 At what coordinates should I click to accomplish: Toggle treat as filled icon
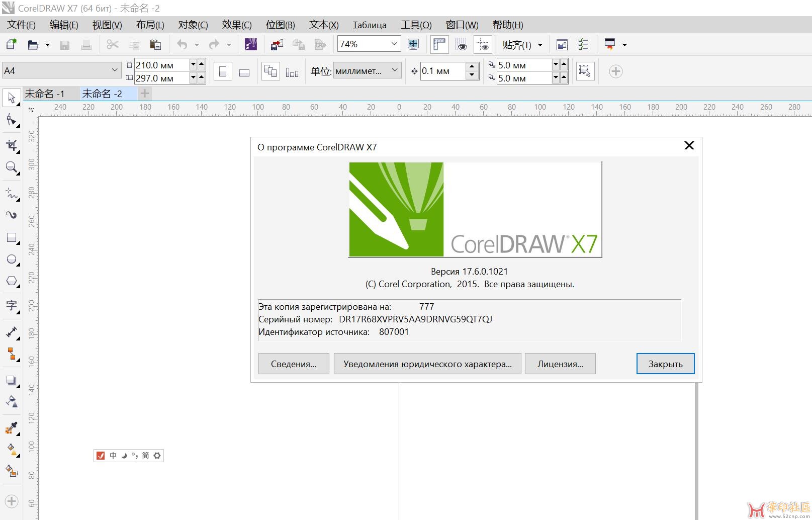point(584,71)
